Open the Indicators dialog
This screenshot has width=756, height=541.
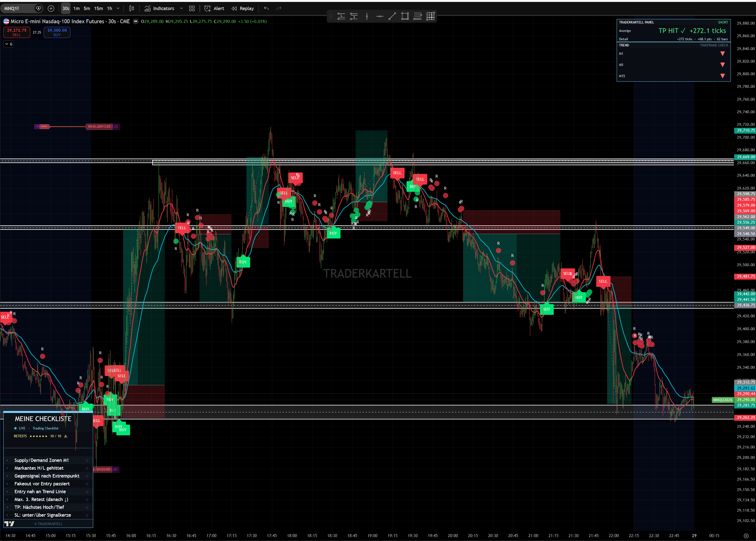click(x=159, y=8)
